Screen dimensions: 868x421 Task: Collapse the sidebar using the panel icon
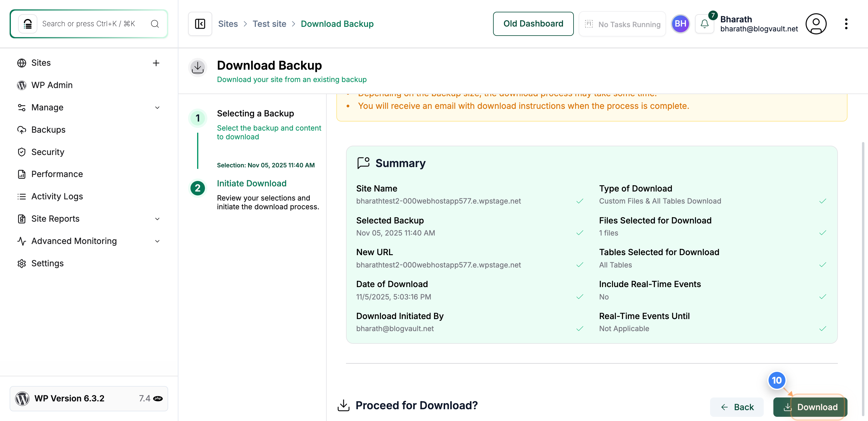[200, 24]
